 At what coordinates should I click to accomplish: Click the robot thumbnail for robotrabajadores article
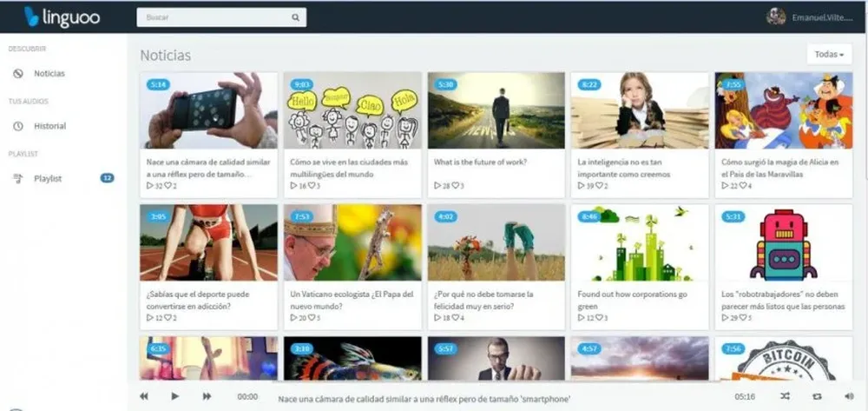[783, 242]
